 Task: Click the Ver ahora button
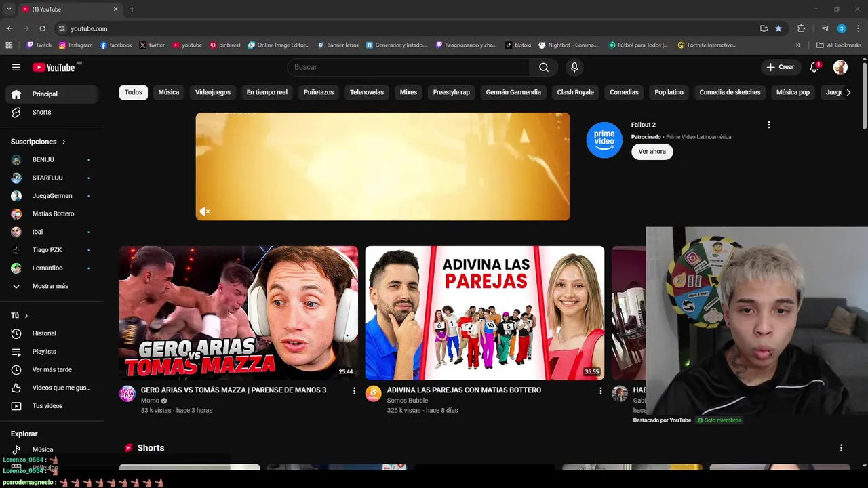pyautogui.click(x=652, y=152)
